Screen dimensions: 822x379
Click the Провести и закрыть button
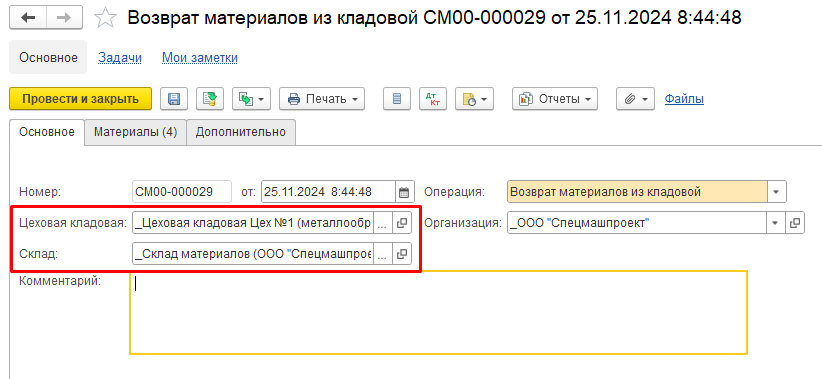point(80,99)
